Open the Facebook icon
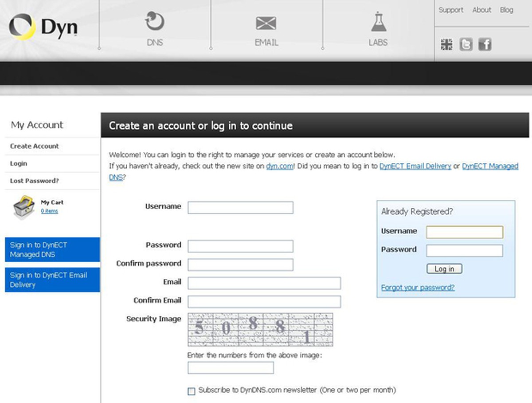This screenshot has width=532, height=403. point(485,44)
